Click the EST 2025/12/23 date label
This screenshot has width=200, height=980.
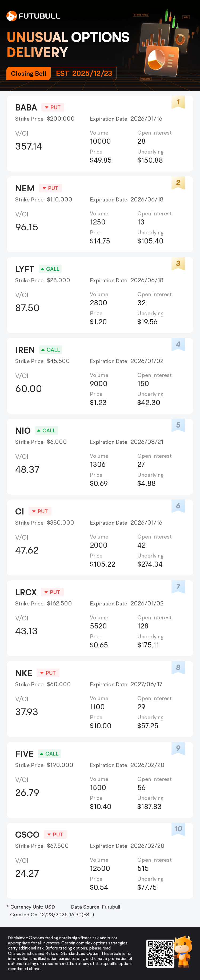pyautogui.click(x=84, y=74)
